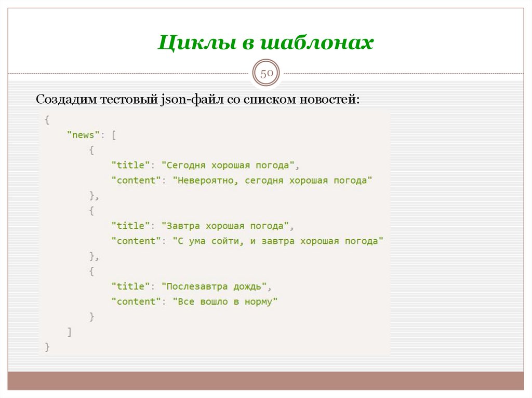Click the circled slide number 50 badge
Image resolution: width=532 pixels, height=398 pixels.
pos(265,74)
